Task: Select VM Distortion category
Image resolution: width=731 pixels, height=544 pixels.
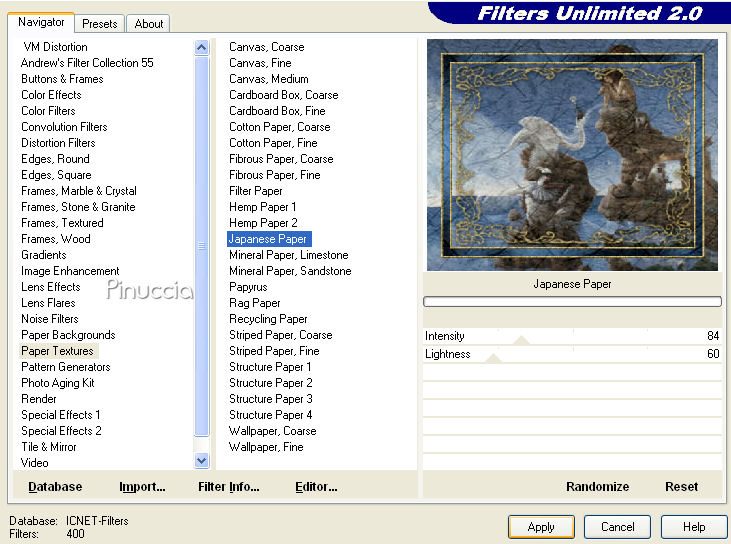Action: pyautogui.click(x=55, y=47)
